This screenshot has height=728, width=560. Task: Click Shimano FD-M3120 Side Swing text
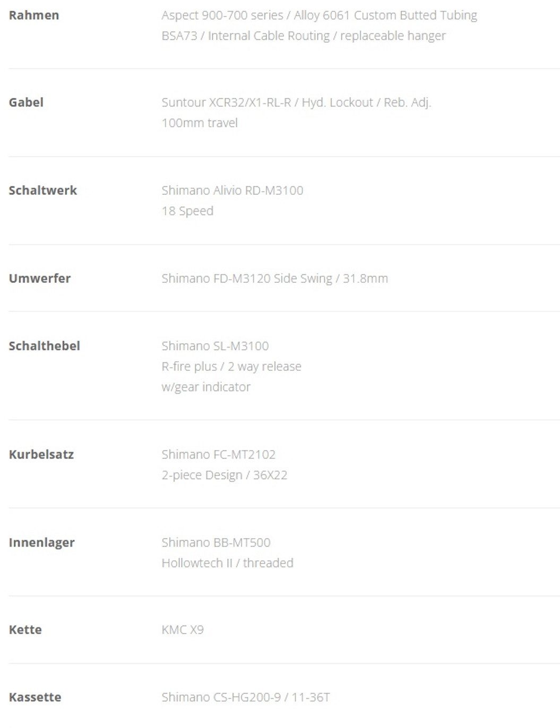tap(274, 279)
